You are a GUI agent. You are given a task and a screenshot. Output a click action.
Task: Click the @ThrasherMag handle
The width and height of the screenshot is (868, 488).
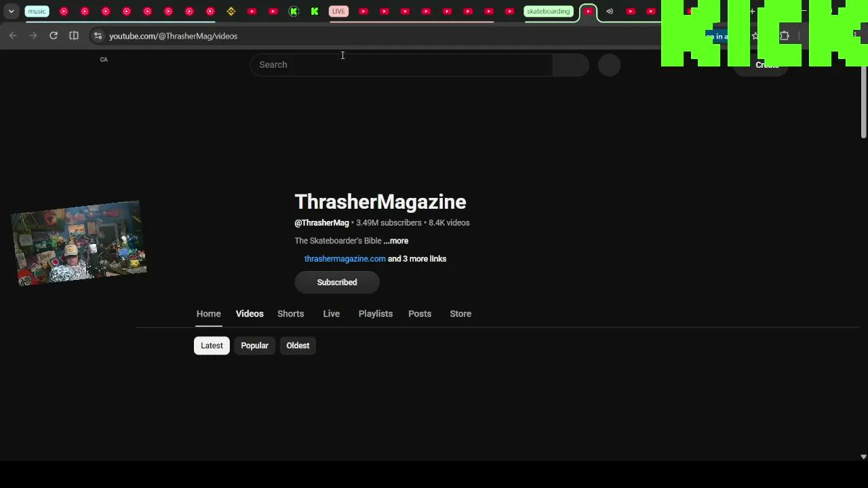(x=321, y=223)
